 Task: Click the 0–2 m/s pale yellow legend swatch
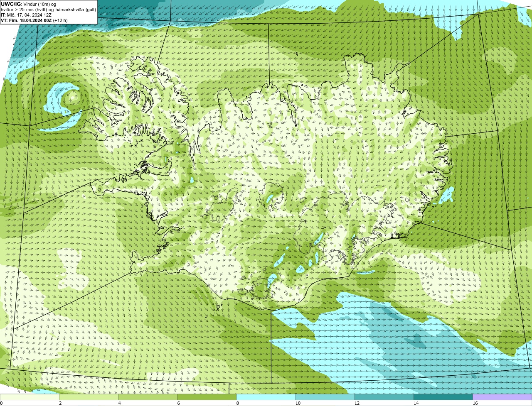point(30,397)
